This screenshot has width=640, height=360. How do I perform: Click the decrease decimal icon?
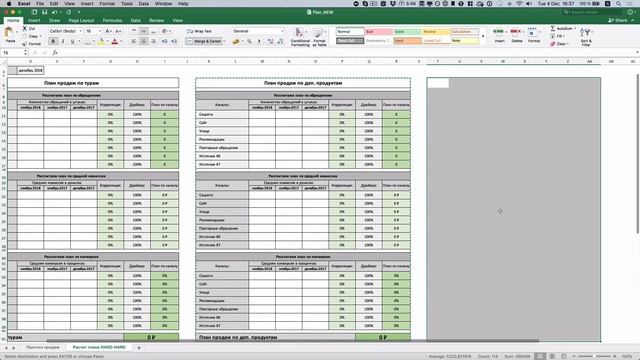pyautogui.click(x=280, y=41)
